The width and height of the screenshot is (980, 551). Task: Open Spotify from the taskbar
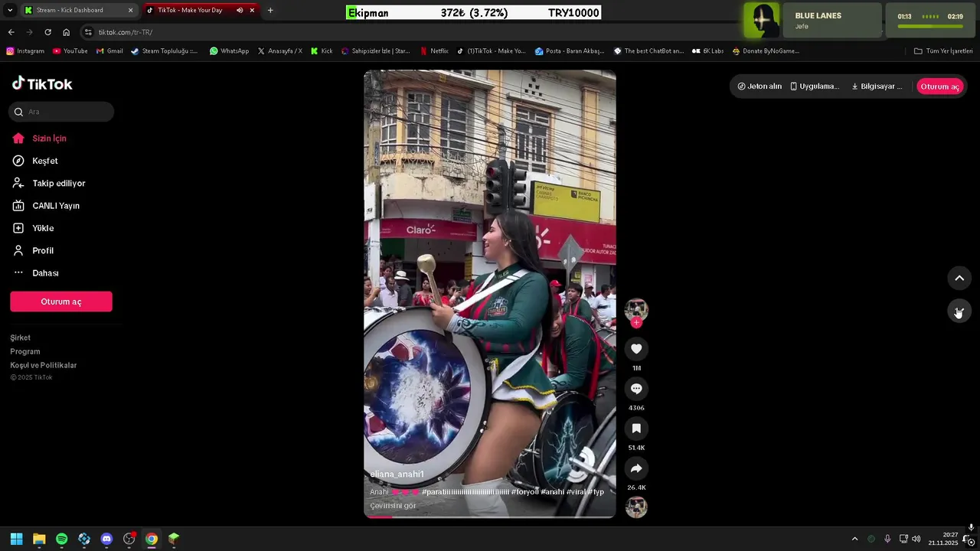point(61,539)
